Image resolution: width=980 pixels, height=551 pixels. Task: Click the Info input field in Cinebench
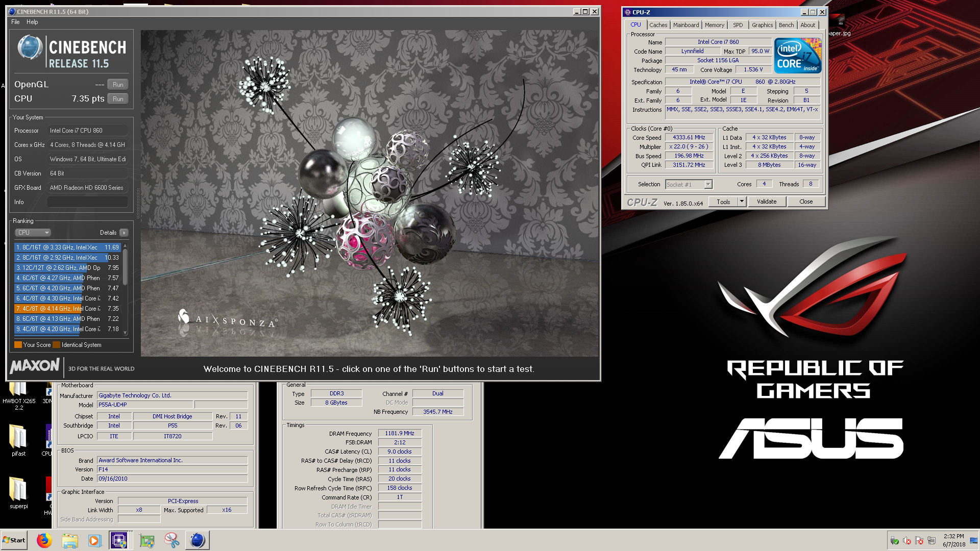88,202
